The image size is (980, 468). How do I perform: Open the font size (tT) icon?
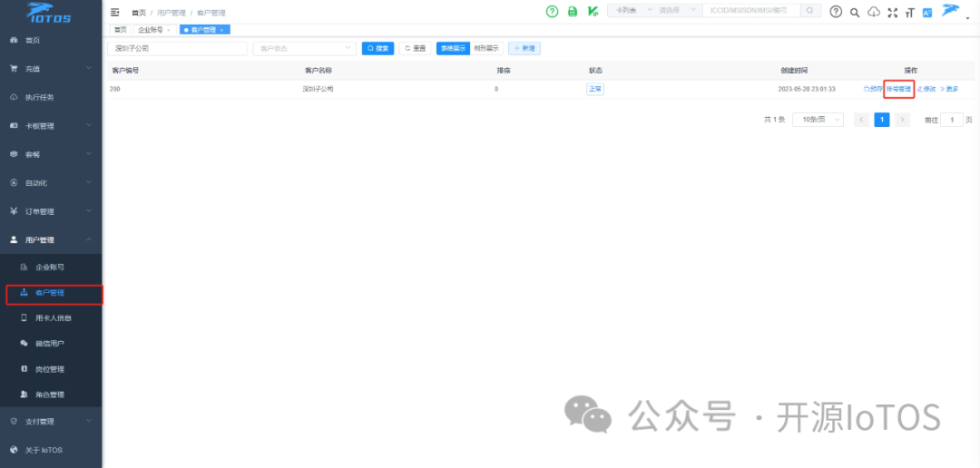[909, 12]
